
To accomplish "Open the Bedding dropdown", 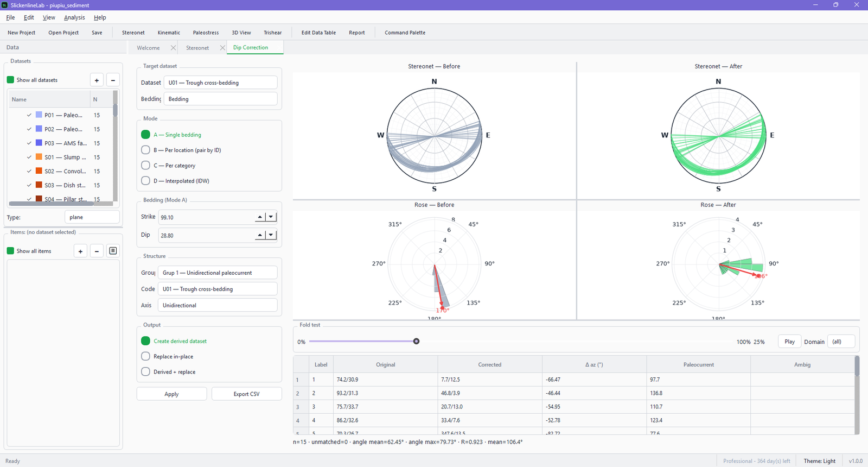I will pos(220,99).
